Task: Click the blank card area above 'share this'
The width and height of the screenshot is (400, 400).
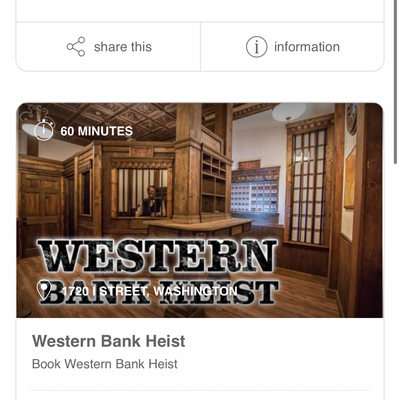Action: (x=200, y=11)
